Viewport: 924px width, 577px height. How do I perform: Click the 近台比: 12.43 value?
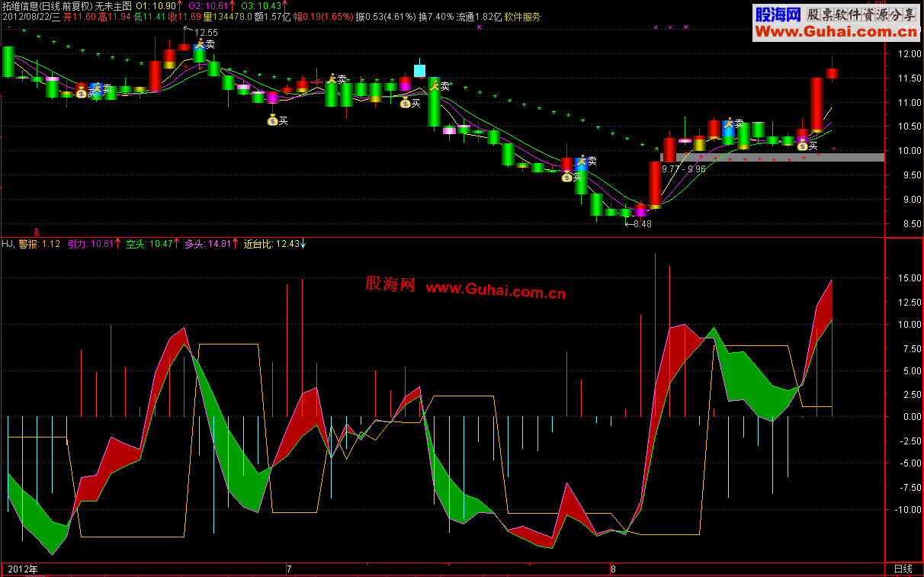[x=271, y=244]
